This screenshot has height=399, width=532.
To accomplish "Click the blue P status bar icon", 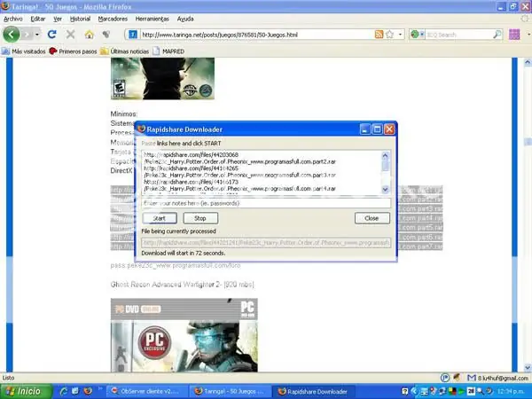I will (x=445, y=378).
